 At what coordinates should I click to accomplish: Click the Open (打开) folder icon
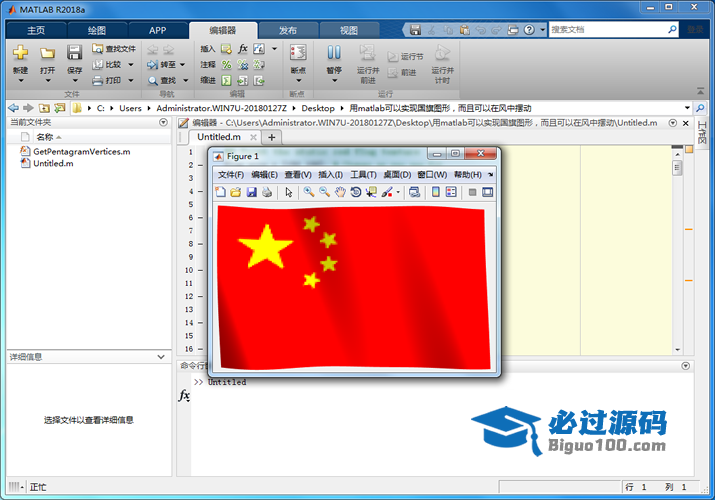coord(47,53)
